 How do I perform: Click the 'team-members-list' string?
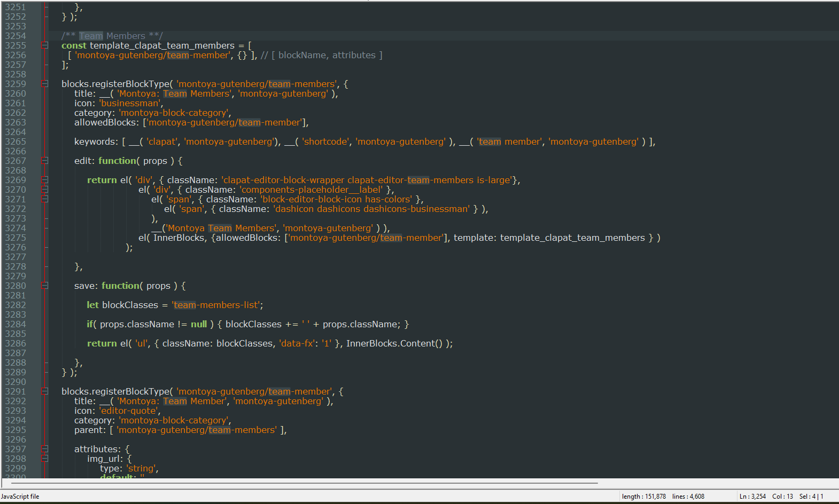click(x=216, y=305)
